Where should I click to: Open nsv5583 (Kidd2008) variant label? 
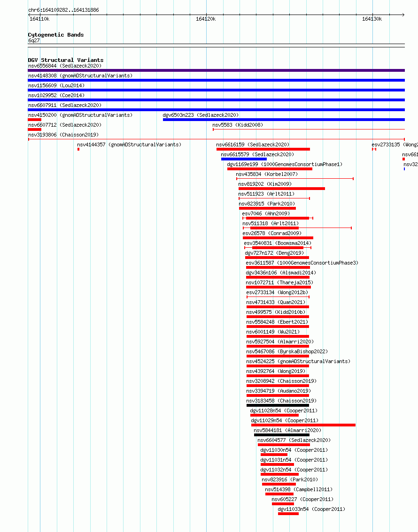point(238,125)
